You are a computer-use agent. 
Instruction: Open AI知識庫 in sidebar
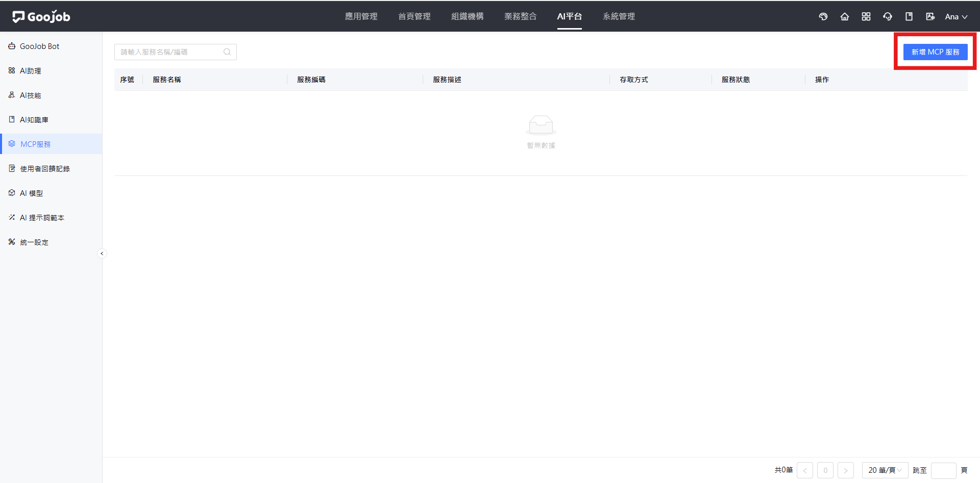click(51, 120)
